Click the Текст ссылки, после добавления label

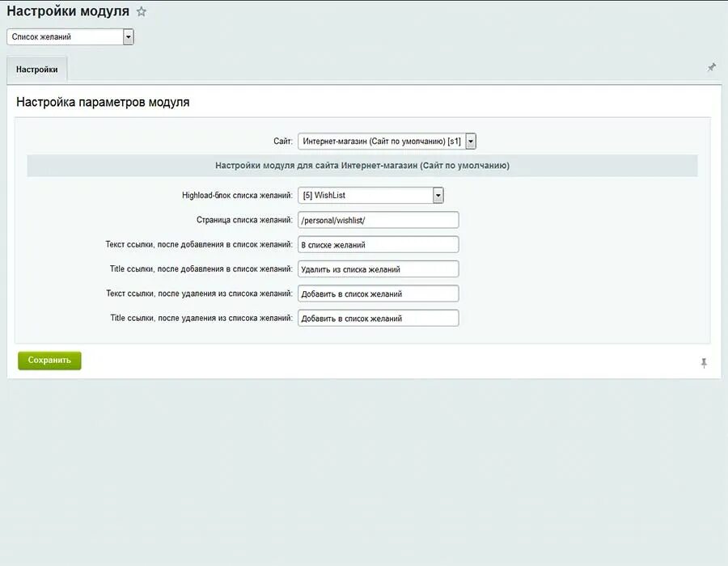pos(199,244)
